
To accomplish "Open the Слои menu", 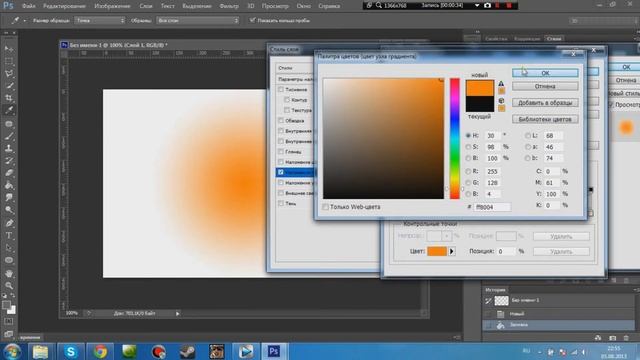I will click(x=146, y=6).
